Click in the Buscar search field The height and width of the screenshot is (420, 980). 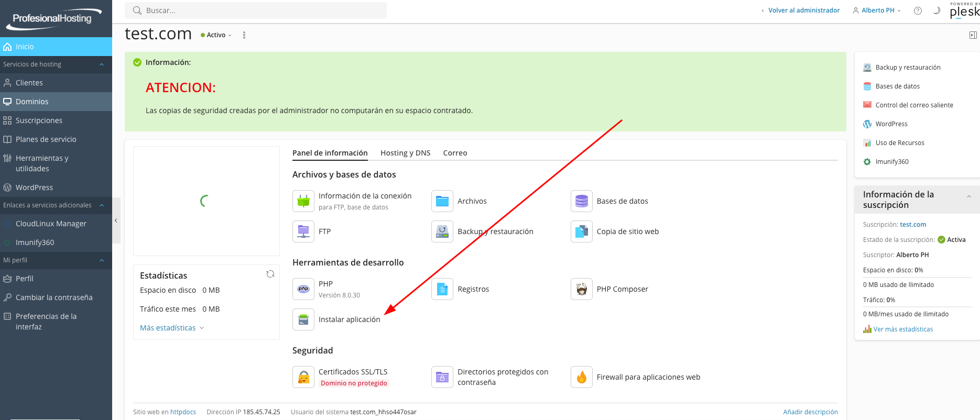click(256, 10)
